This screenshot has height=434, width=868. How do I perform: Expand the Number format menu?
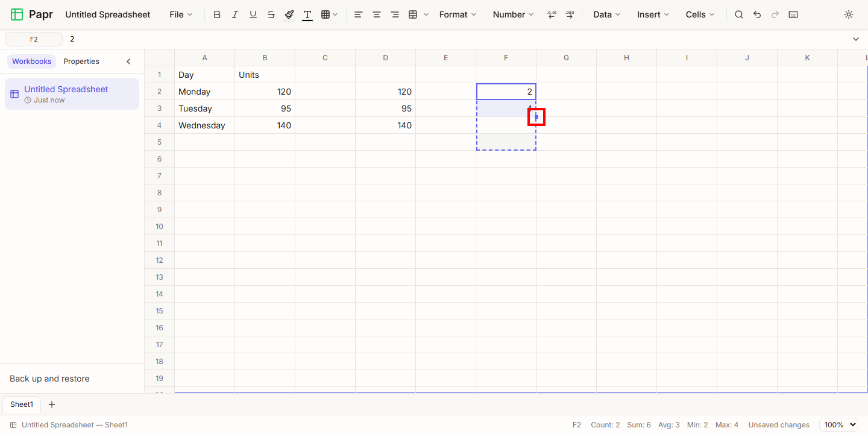pos(513,14)
